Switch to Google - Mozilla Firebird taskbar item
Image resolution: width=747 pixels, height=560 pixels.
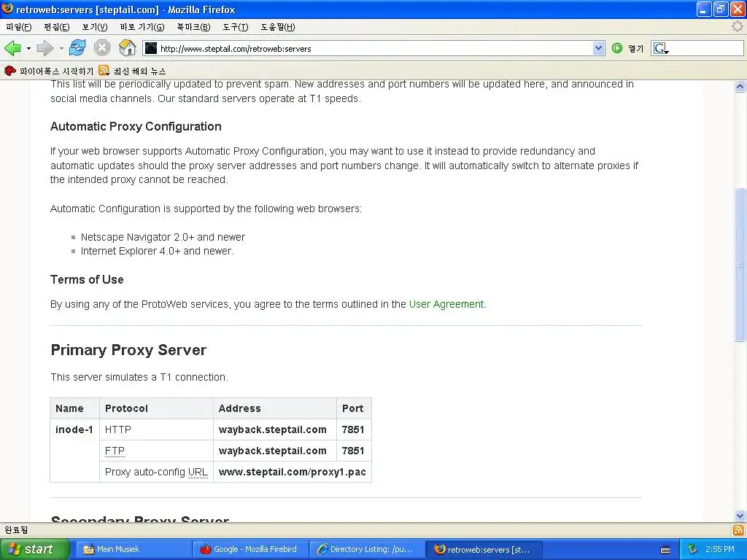249,549
